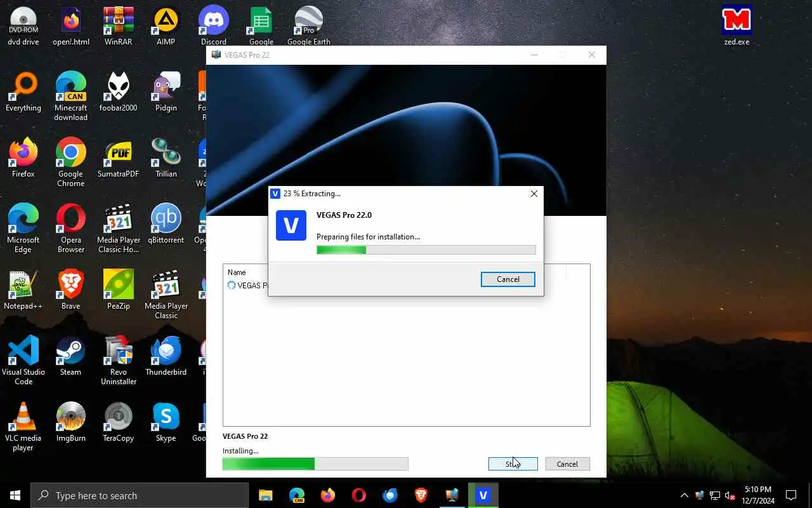This screenshot has width=812, height=508.
Task: Open network status tray icon
Action: tap(715, 495)
